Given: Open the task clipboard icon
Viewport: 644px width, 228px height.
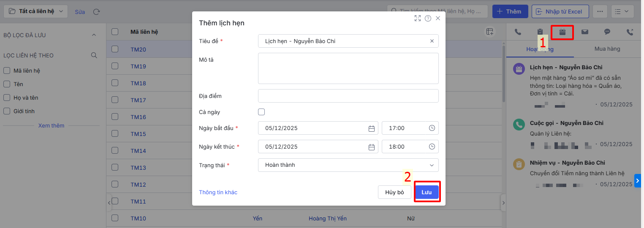Looking at the screenshot, I should click(540, 32).
